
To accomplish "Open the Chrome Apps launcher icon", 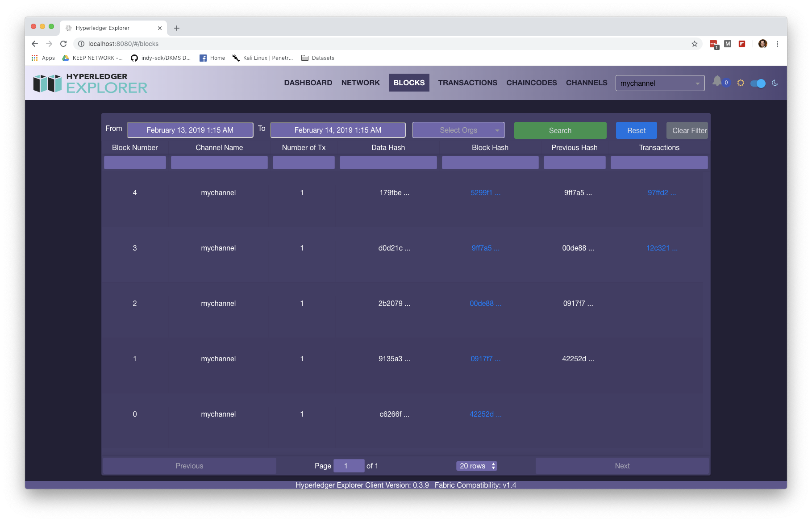I will coord(34,58).
